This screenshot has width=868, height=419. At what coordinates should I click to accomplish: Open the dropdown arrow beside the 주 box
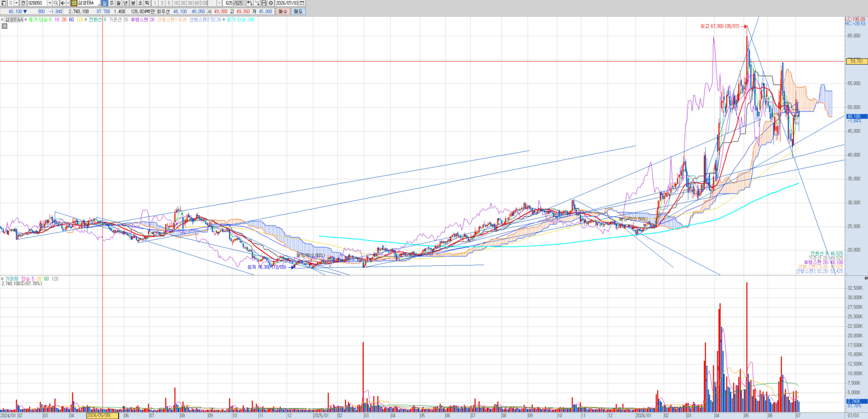[17, 3]
